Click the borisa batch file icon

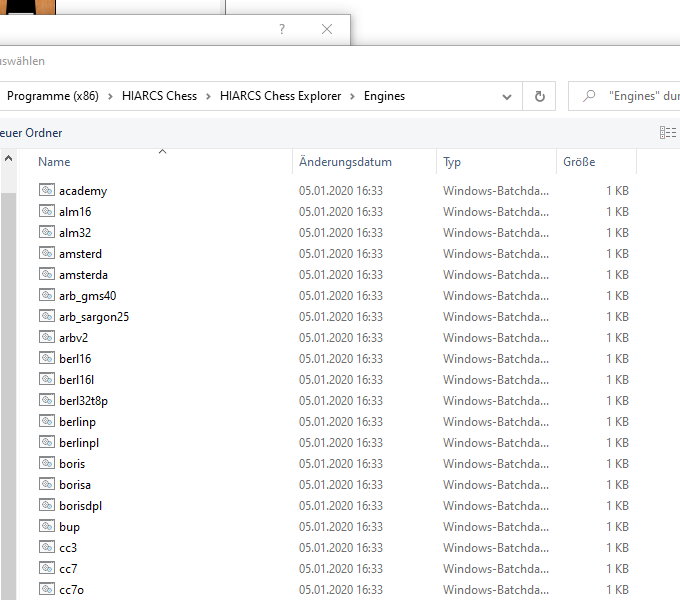coord(47,484)
